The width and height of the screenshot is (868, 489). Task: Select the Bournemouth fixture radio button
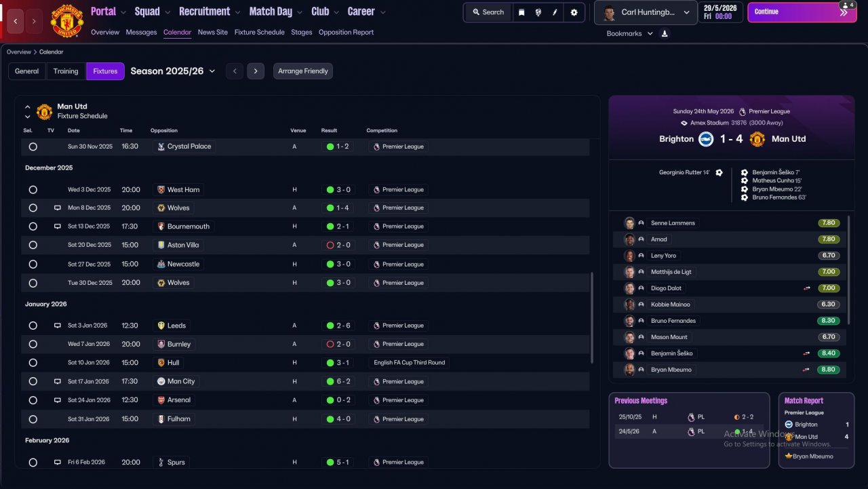[33, 227]
